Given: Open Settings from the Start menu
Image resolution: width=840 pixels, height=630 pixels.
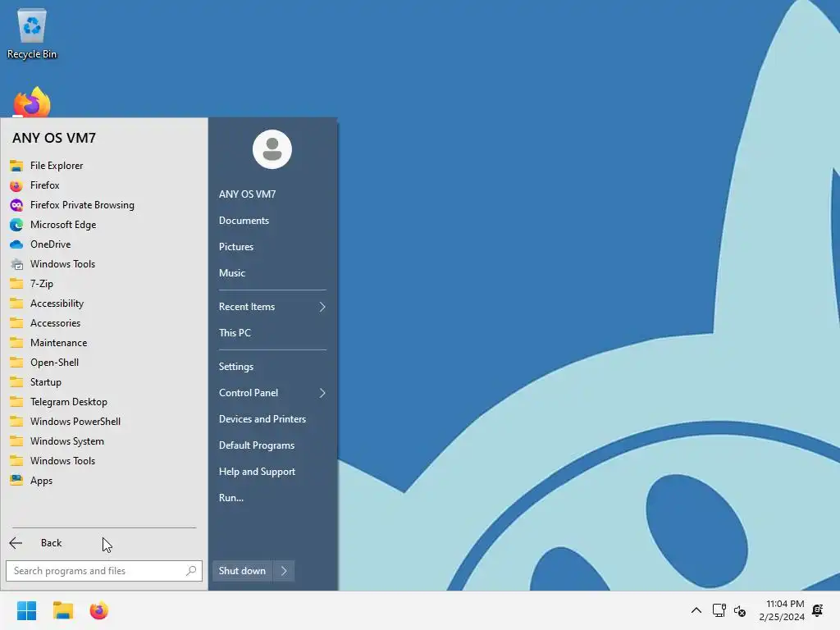Looking at the screenshot, I should 236,367.
